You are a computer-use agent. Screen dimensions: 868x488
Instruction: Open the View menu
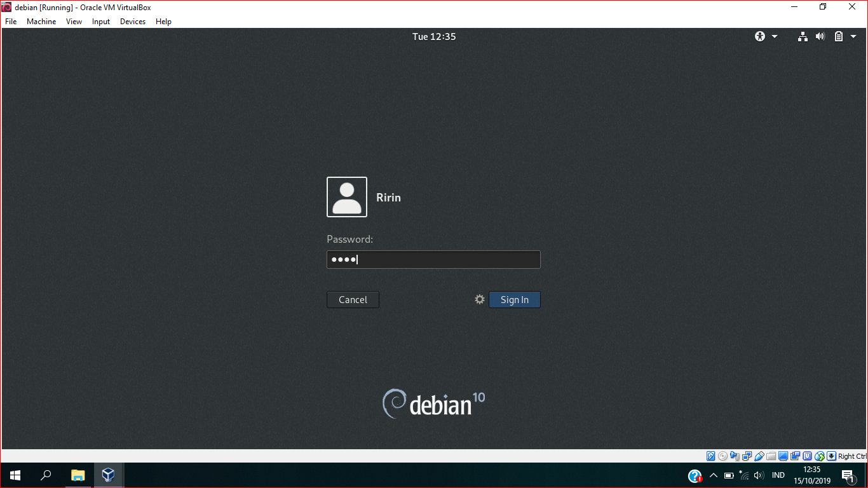pos(74,22)
